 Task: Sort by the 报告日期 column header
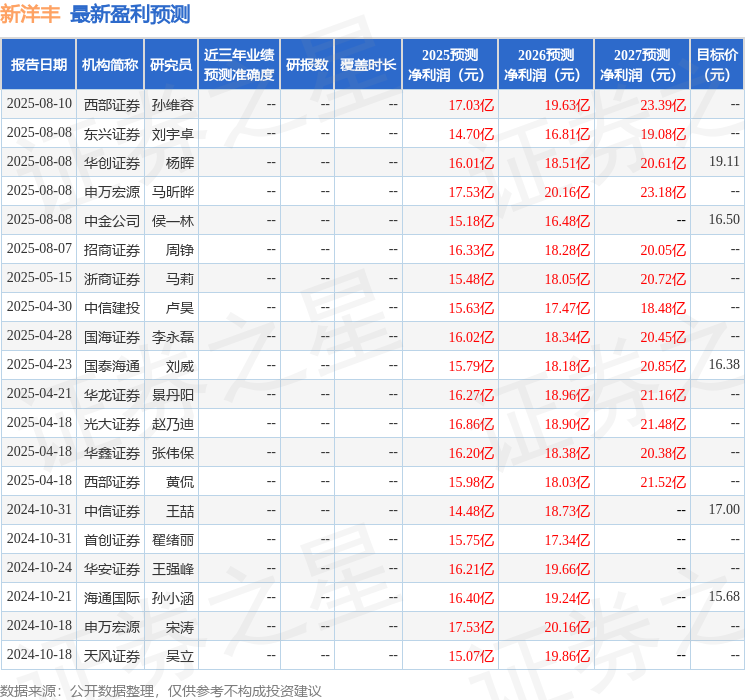38,65
